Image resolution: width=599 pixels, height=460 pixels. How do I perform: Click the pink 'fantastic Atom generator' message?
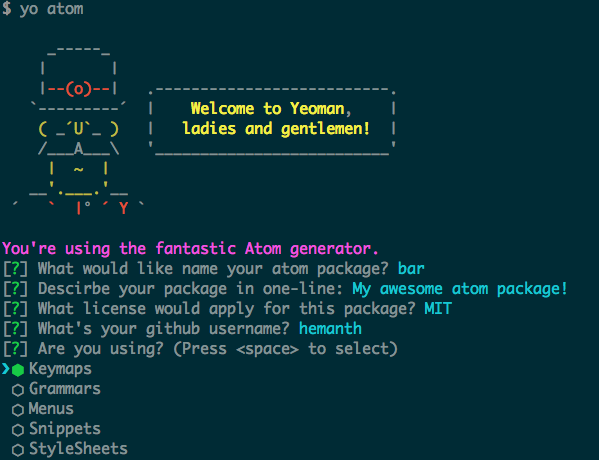[x=190, y=249]
